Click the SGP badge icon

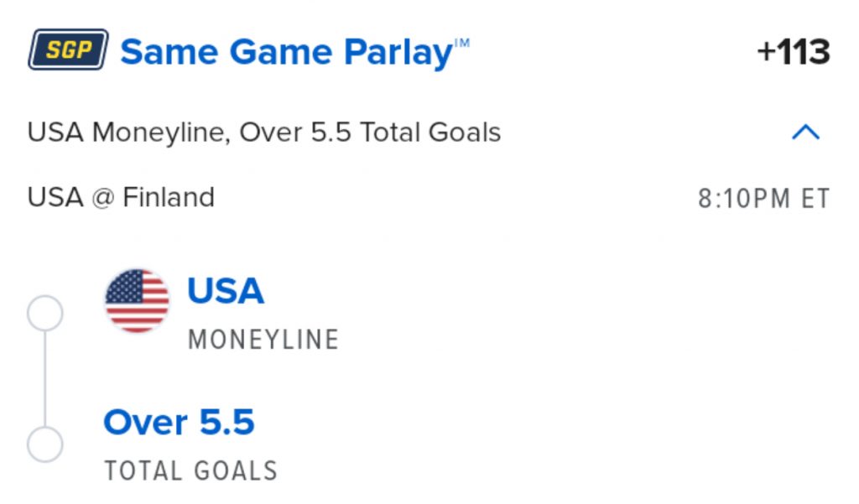click(68, 50)
